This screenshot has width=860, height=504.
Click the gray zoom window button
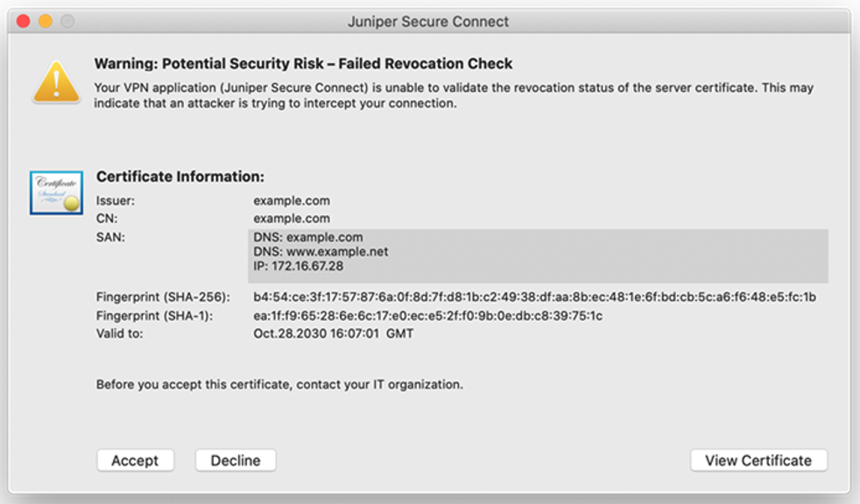click(x=67, y=21)
